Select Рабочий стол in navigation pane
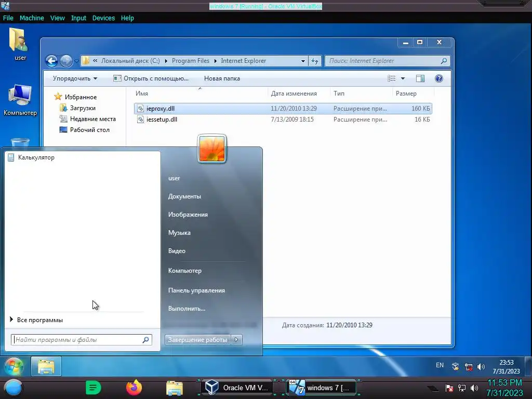This screenshot has height=399, width=532. [85, 129]
